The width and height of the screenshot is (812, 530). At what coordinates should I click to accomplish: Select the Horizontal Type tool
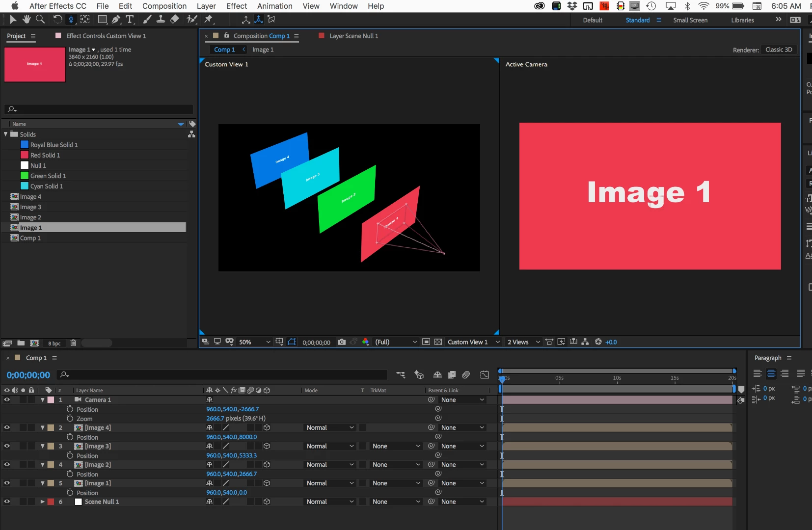pyautogui.click(x=130, y=19)
